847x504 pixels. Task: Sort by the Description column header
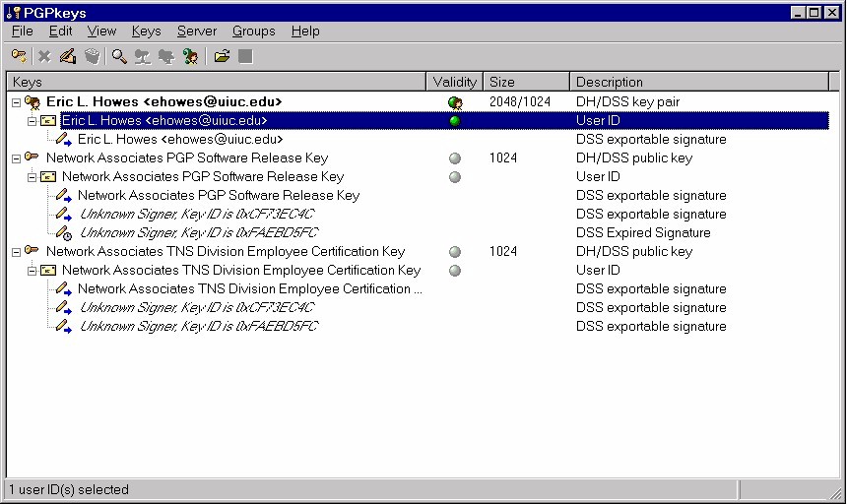pyautogui.click(x=699, y=82)
